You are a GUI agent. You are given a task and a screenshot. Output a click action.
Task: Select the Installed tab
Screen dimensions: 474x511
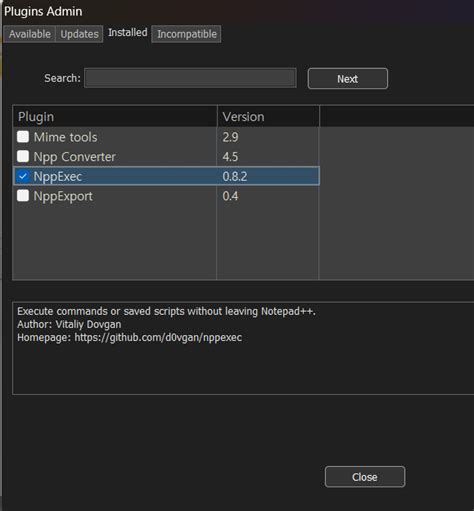pyautogui.click(x=127, y=33)
